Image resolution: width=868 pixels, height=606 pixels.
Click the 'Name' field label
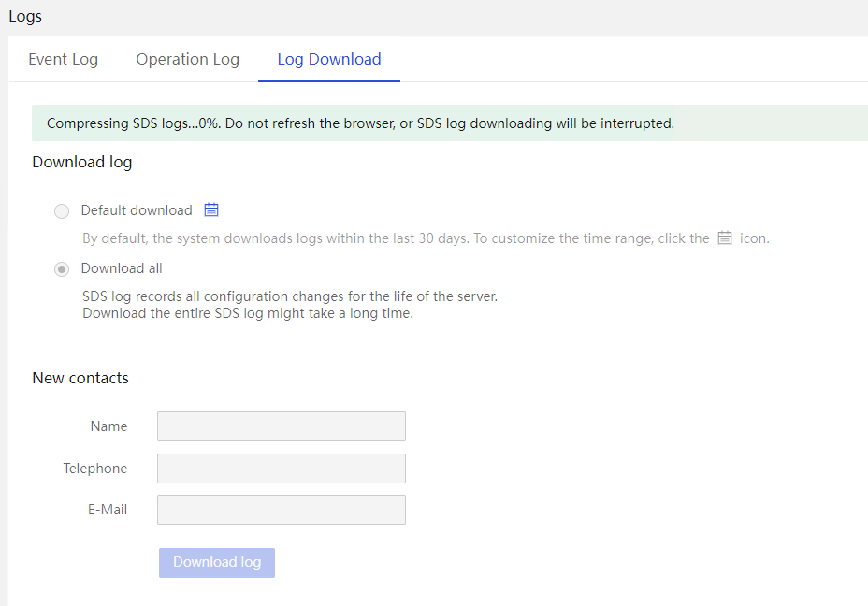tap(109, 426)
